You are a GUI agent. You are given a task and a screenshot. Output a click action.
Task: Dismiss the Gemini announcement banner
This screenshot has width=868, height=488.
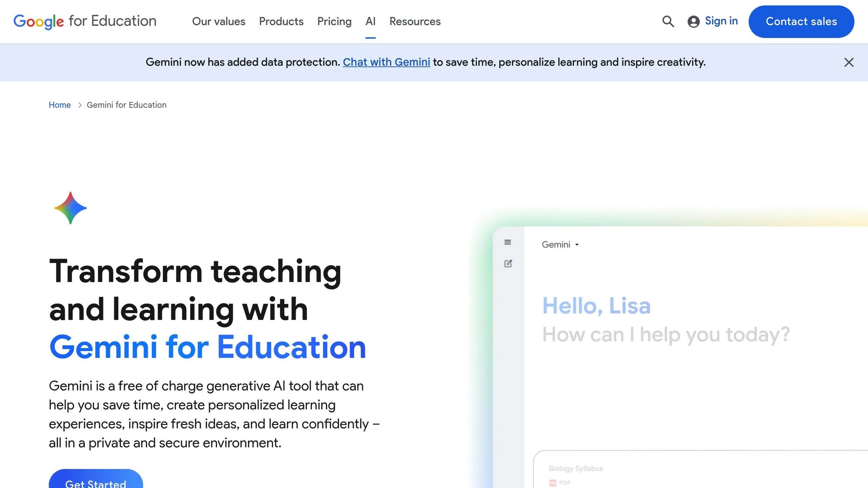coord(849,62)
